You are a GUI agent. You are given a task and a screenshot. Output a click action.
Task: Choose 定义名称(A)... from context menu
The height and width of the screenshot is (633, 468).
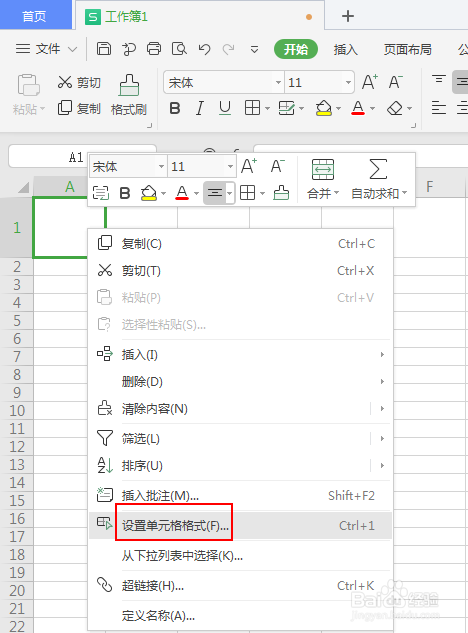[240, 616]
